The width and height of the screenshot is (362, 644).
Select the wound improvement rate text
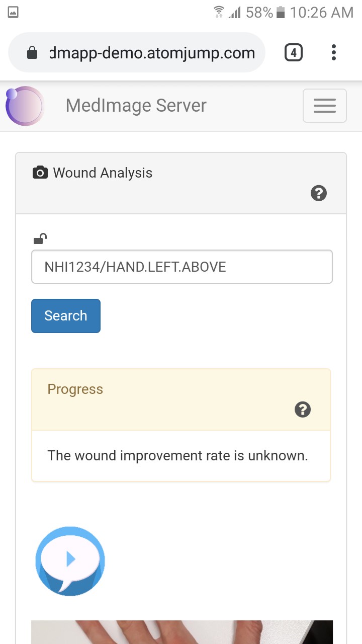coord(177,456)
